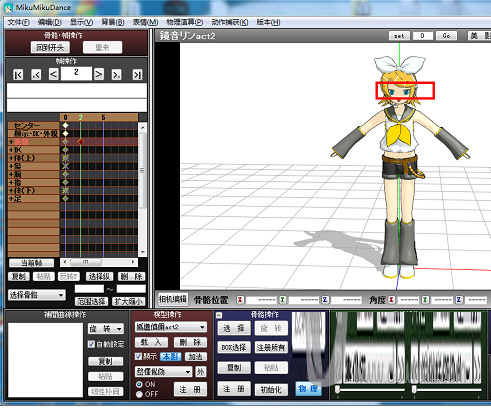Image resolution: width=491 pixels, height=408 pixels.
Task: Click the timeline vertical scrollbar down arrow
Action: tap(143, 252)
